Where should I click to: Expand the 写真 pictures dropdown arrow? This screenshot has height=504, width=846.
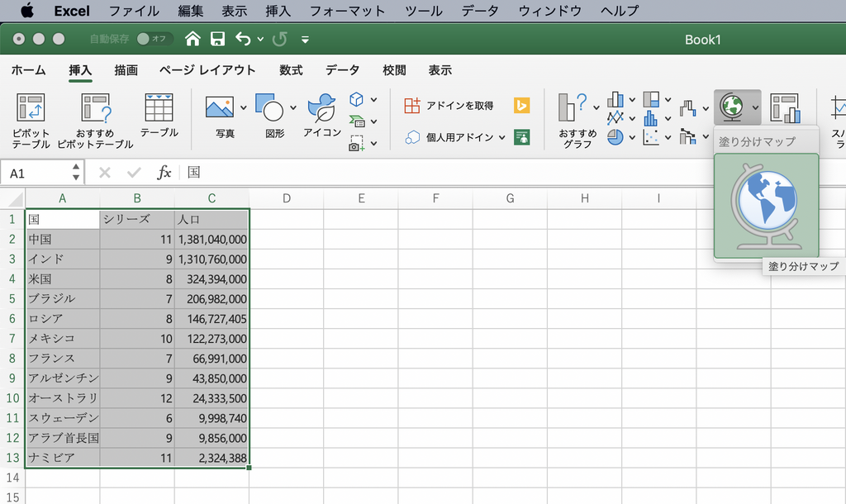[244, 107]
